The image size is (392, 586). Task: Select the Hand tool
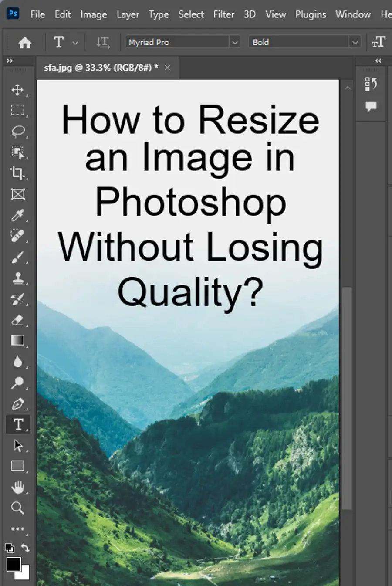coord(17,487)
